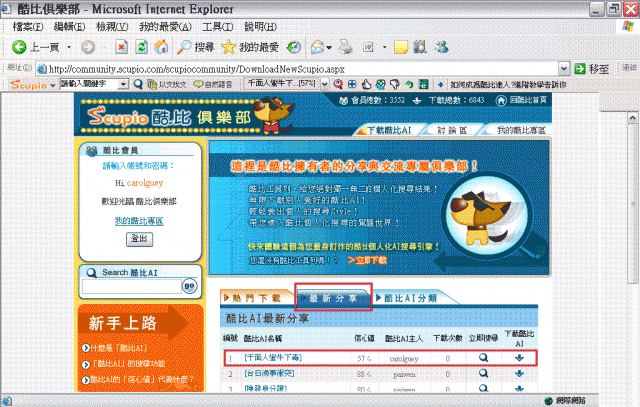Screen dimensions: 640x407
Task: Open the first AI name link in row 1
Action: tap(273, 358)
